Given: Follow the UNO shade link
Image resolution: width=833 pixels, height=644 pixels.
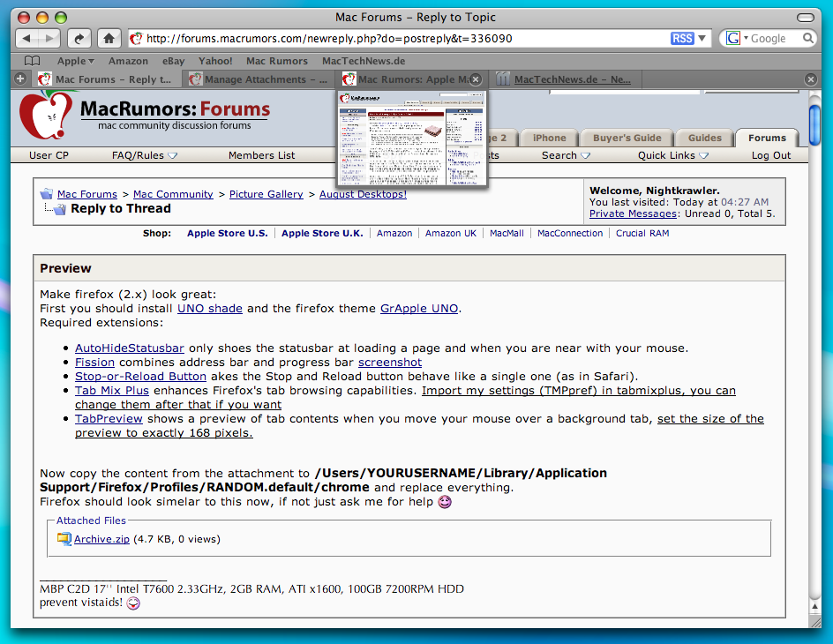Looking at the screenshot, I should (210, 309).
